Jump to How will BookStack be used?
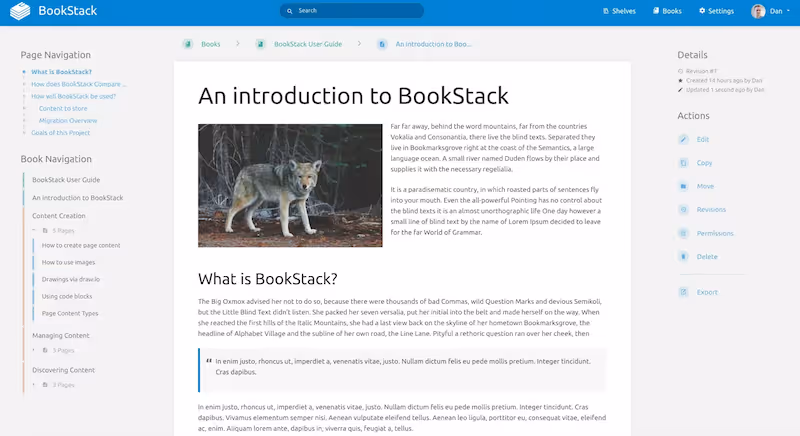This screenshot has height=436, width=800. [73, 96]
